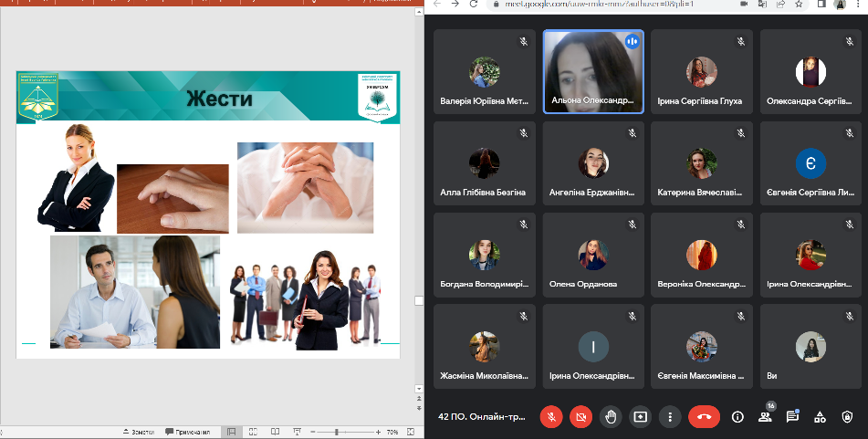Click 70% zoom level in PowerPoint
This screenshot has width=868, height=439.
[x=392, y=432]
